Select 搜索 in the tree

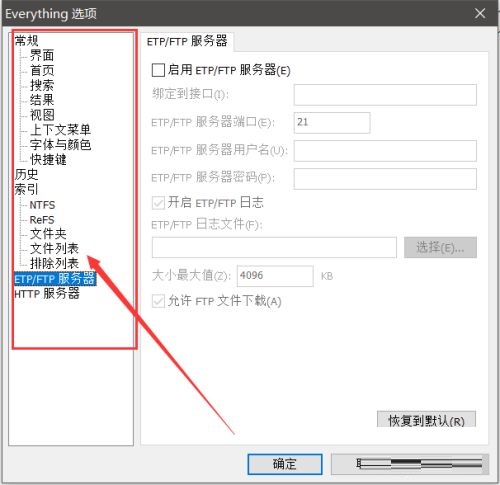click(42, 85)
